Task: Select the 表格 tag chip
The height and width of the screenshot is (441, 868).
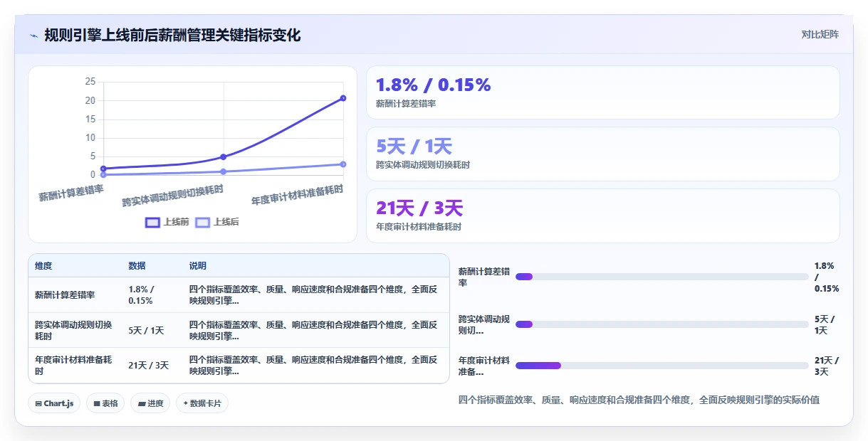Action: tap(105, 403)
